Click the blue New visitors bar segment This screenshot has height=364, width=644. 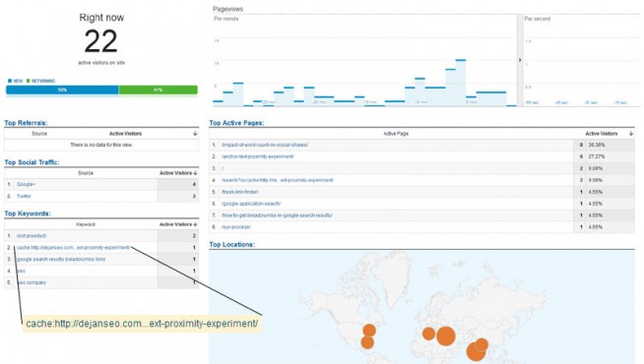62,90
